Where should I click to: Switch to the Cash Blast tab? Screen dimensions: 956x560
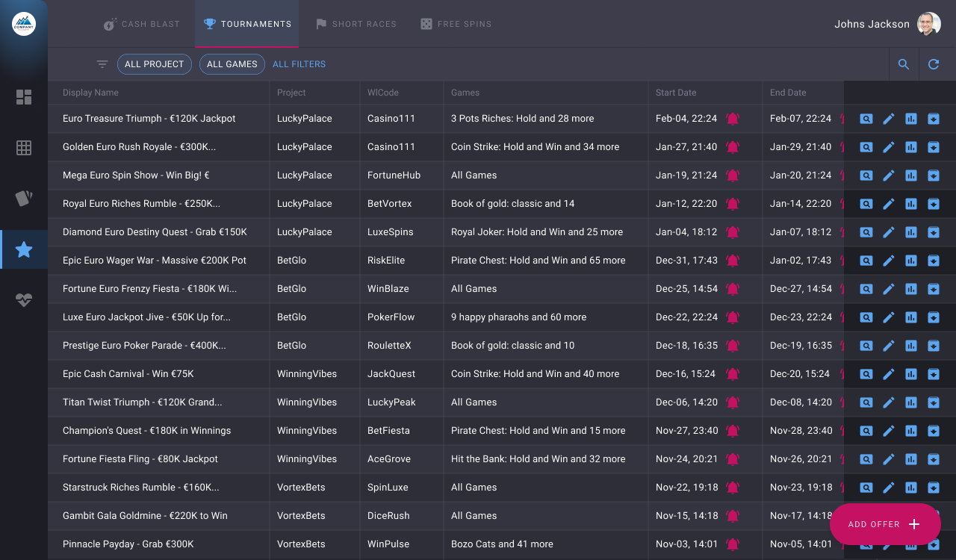coord(142,24)
